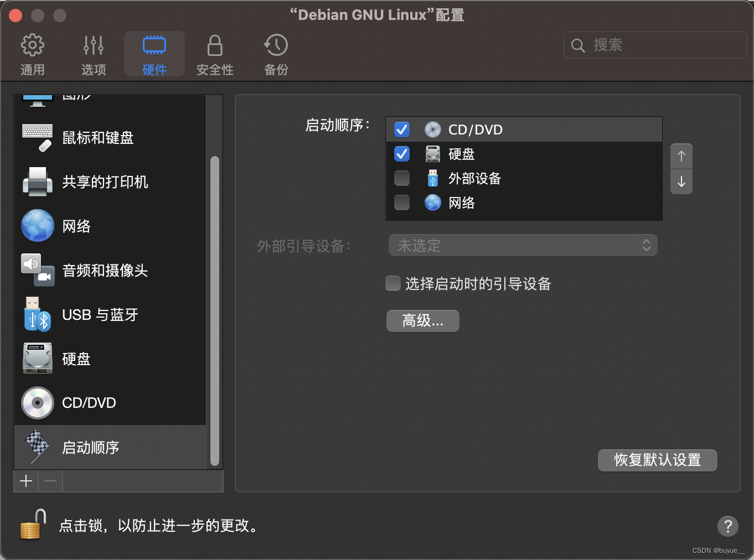Screen dimensions: 754x560
Task: Click 点击锁，以防止进一步的更改 text
Action: 159,525
